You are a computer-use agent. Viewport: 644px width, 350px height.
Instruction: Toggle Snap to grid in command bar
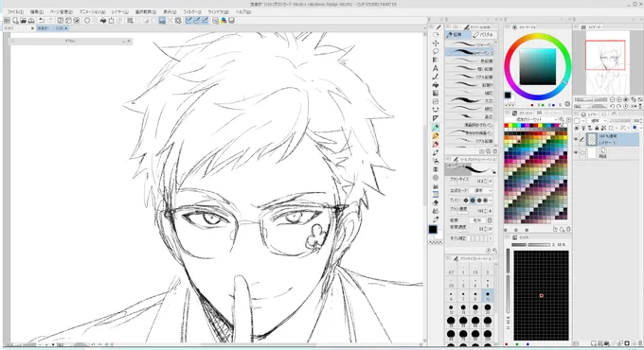(205, 20)
